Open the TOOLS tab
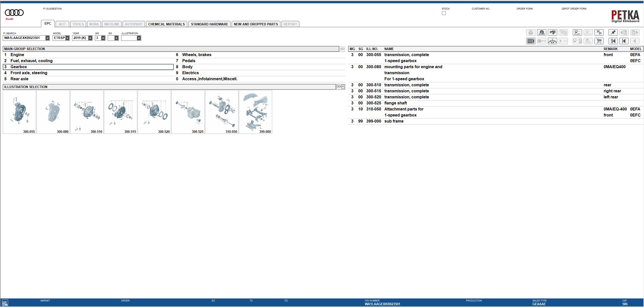Image resolution: width=644 pixels, height=307 pixels. click(x=78, y=24)
